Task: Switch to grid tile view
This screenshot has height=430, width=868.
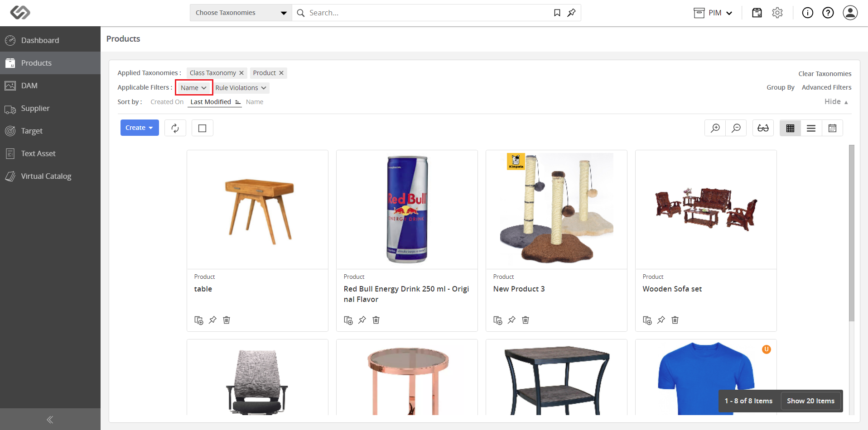Action: pos(791,128)
